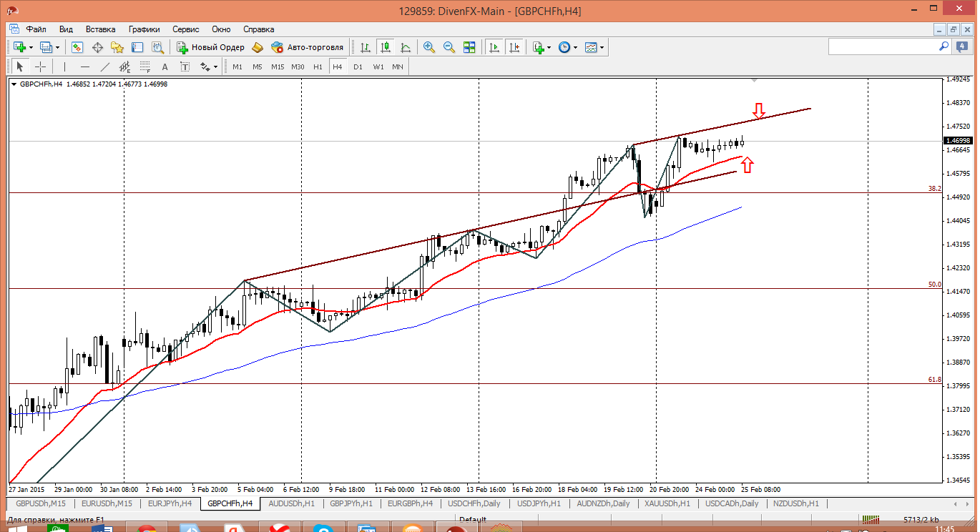Viewport: 980px width, 532px height.
Task: Select the Text Label tool
Action: [x=185, y=66]
